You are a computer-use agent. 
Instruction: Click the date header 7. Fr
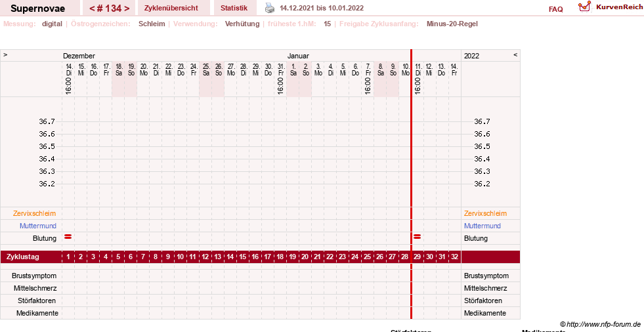[x=368, y=70]
